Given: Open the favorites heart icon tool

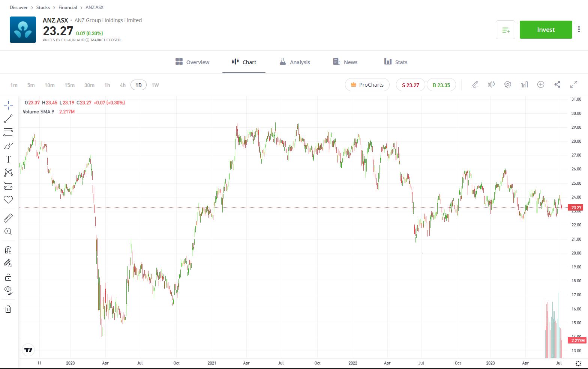Looking at the screenshot, I should coord(8,200).
